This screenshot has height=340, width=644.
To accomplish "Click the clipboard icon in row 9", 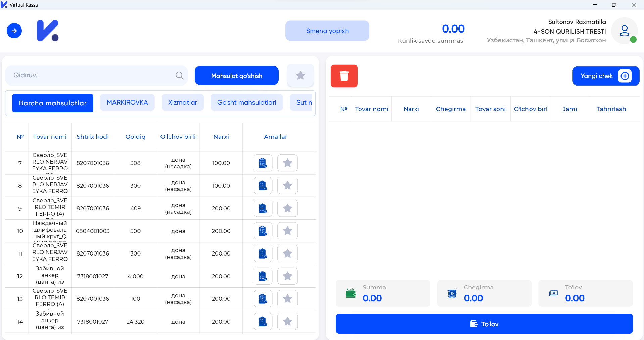I will pyautogui.click(x=263, y=208).
